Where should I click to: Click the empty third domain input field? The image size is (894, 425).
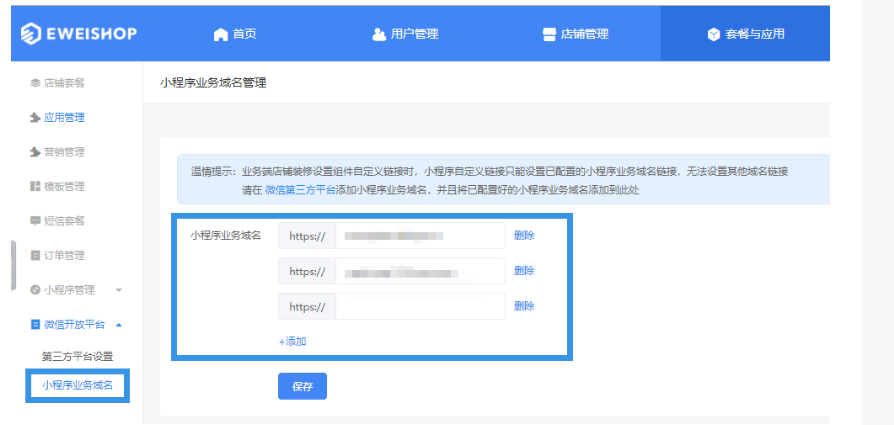tap(420, 306)
